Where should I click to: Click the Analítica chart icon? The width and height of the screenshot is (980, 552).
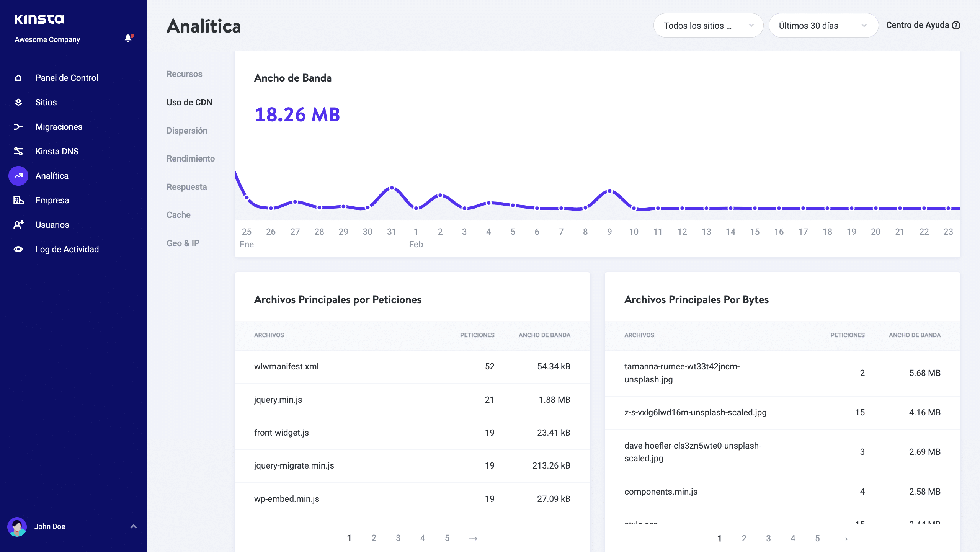(x=18, y=176)
